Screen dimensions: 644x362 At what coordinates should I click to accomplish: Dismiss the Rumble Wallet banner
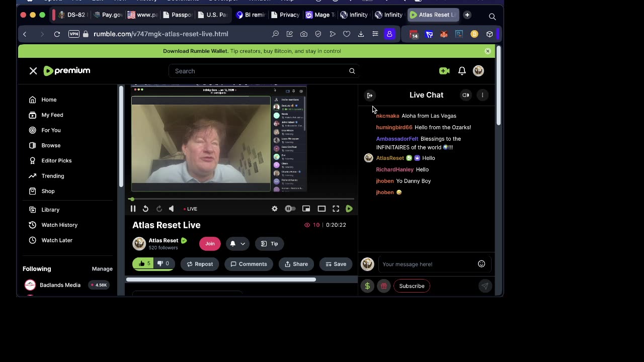488,51
